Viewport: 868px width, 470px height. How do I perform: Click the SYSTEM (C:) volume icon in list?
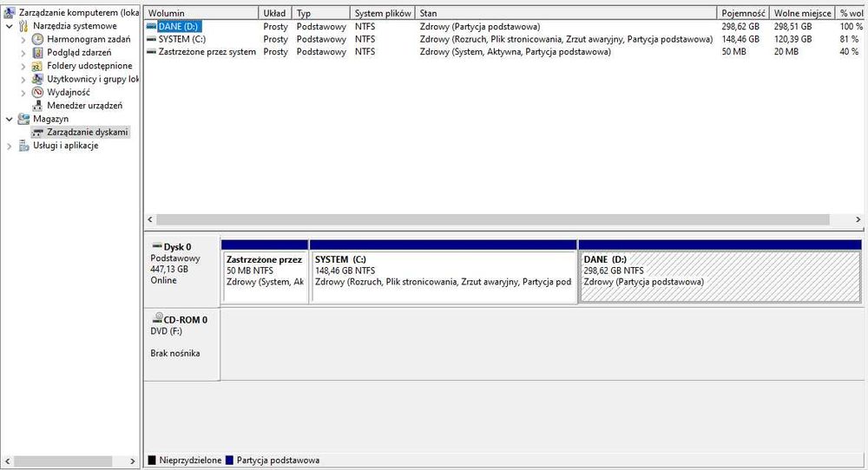(151, 39)
